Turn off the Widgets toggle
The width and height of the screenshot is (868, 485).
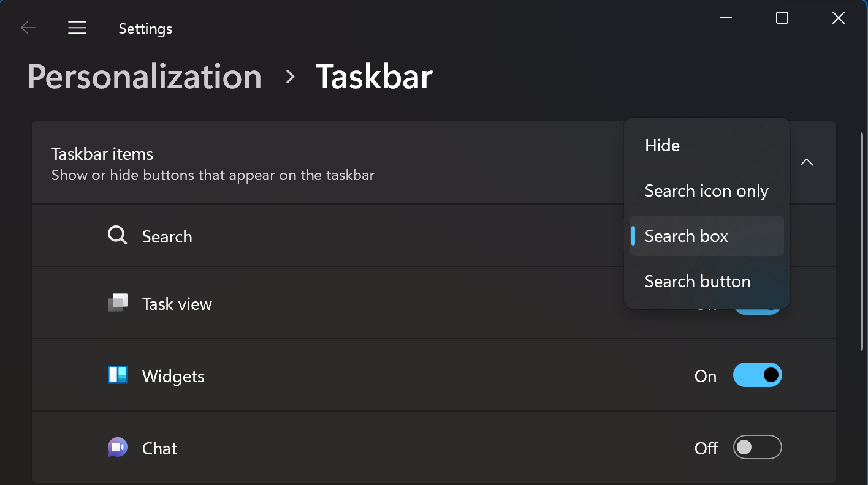pyautogui.click(x=757, y=375)
